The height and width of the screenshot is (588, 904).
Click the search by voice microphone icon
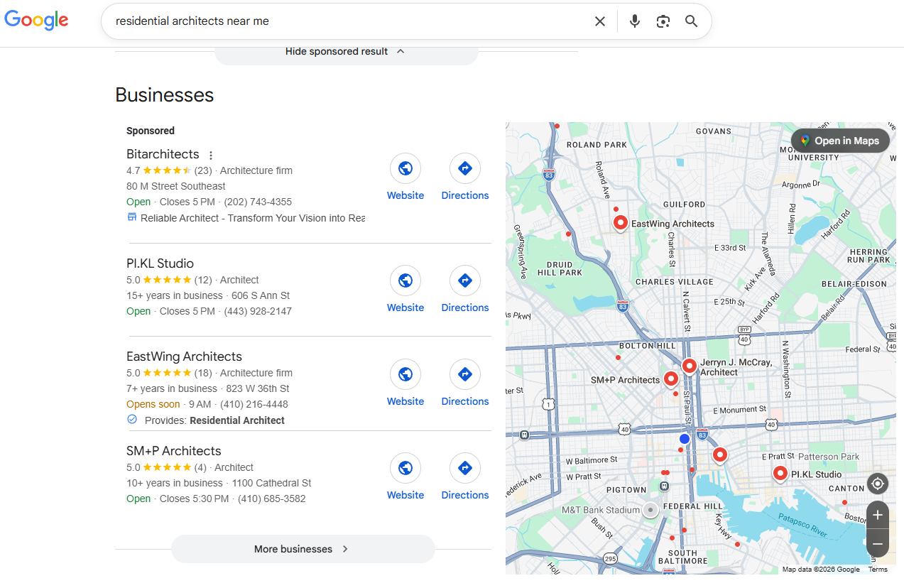(635, 21)
